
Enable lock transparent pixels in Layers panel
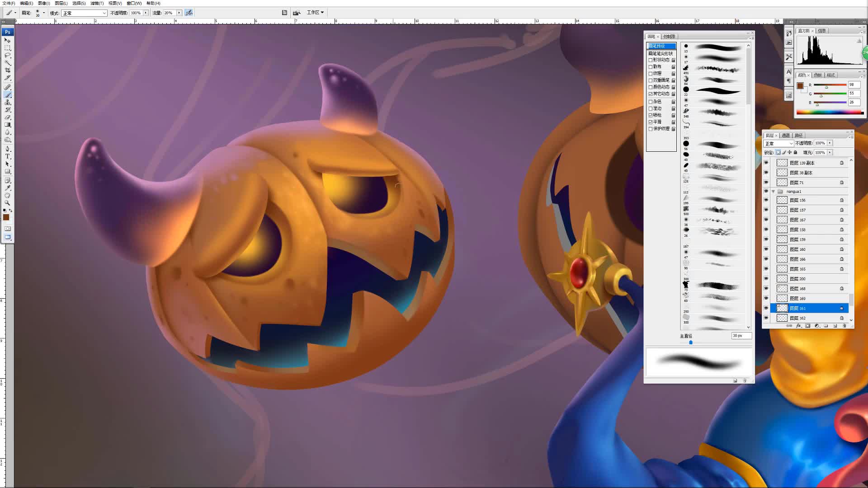click(x=778, y=153)
